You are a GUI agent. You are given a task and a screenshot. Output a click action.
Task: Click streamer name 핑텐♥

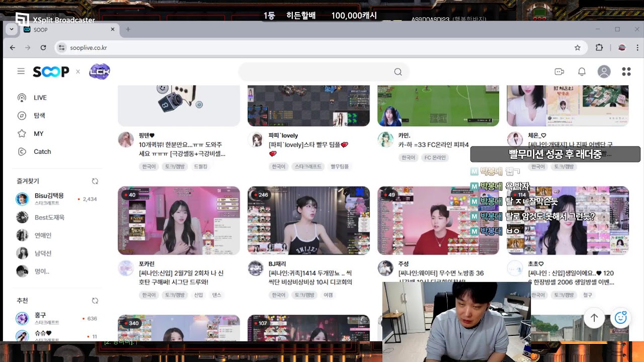(146, 136)
